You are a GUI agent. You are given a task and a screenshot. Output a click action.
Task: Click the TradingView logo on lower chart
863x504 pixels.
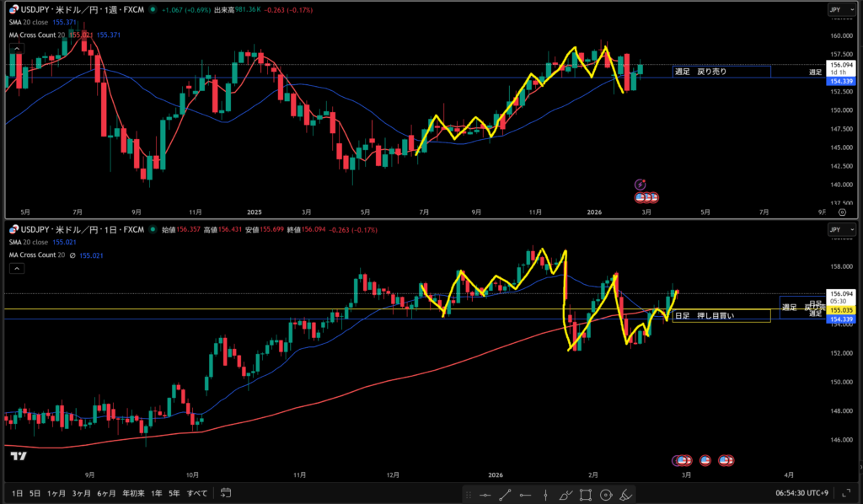click(17, 456)
